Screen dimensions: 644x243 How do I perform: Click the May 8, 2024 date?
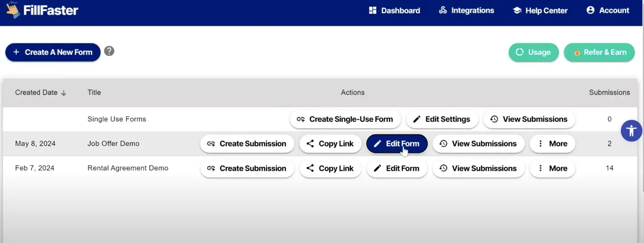coord(35,144)
